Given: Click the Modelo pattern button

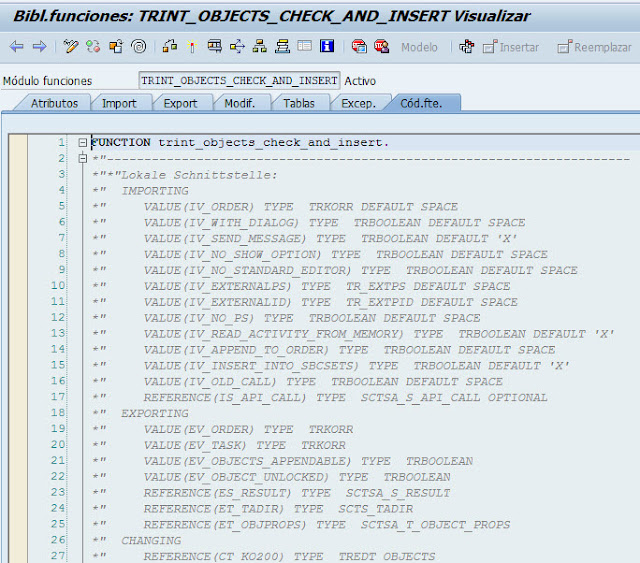Looking at the screenshot, I should [419, 47].
